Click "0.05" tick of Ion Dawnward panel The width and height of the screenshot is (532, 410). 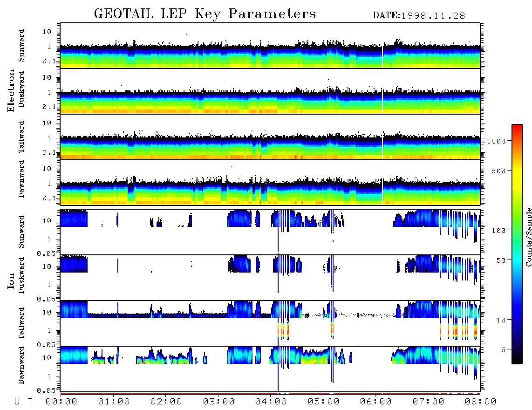tap(46, 390)
